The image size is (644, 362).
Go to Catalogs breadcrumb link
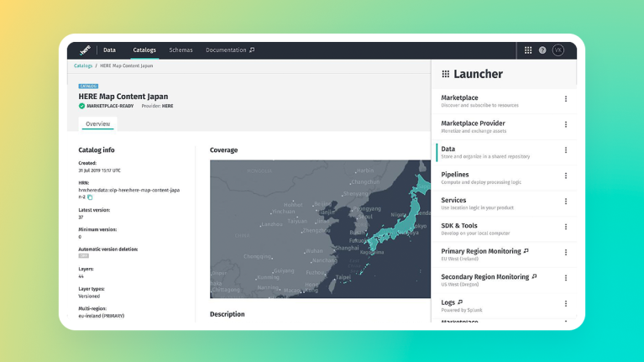83,66
